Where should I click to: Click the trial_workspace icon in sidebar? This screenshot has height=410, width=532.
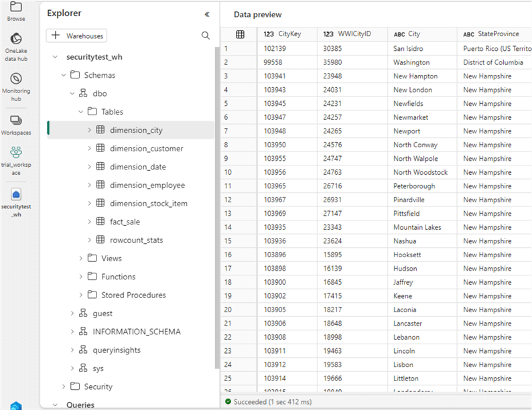coord(16,153)
